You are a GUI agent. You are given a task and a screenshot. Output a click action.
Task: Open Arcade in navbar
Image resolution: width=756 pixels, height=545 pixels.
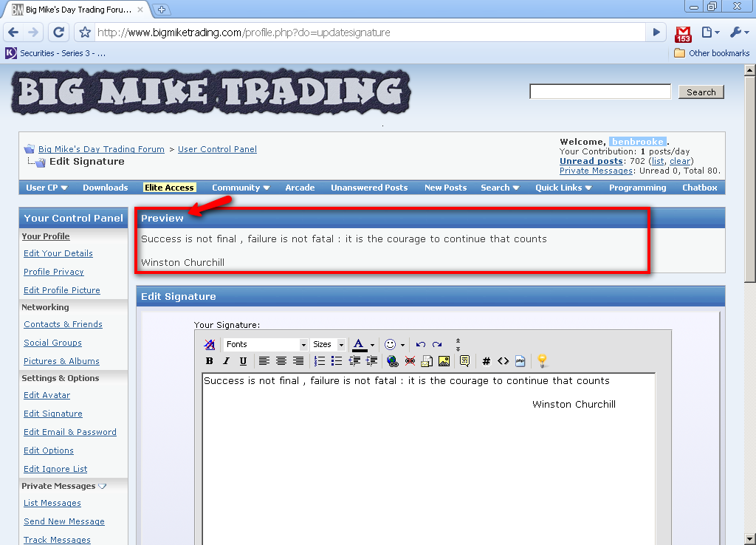[x=300, y=188]
